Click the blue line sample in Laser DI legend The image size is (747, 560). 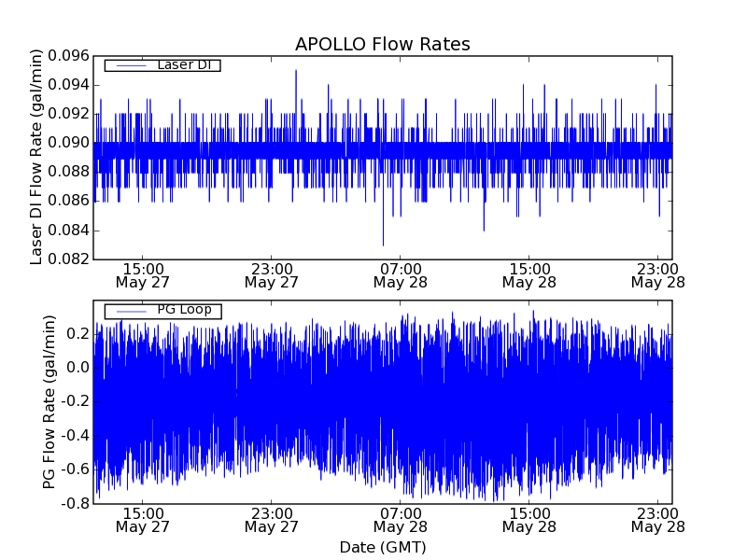pyautogui.click(x=131, y=65)
